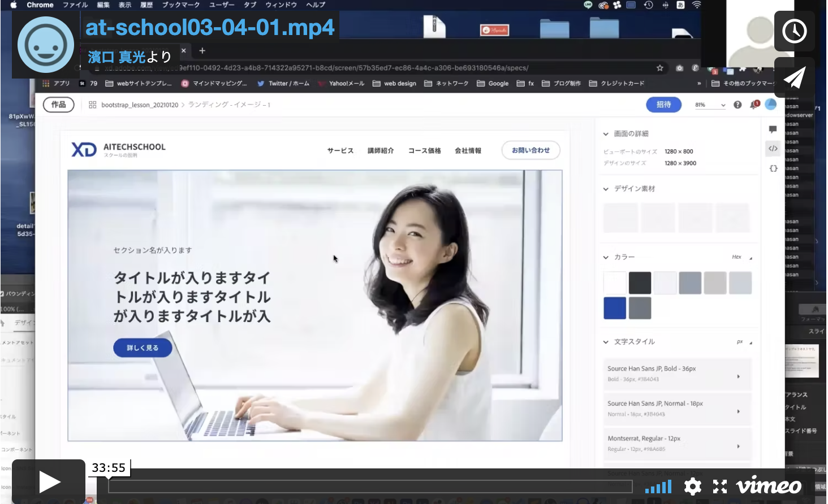Open uploader name 濱口 真光 link
The width and height of the screenshot is (828, 504).
coord(117,57)
